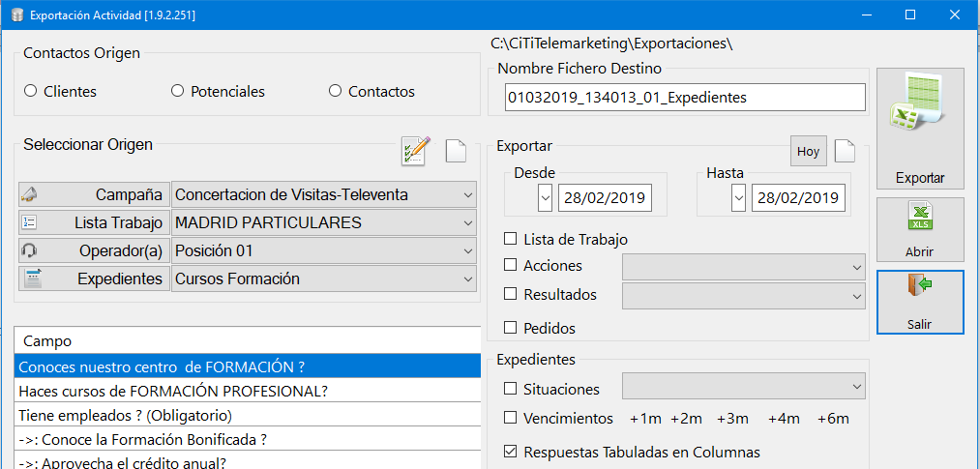Select the Clientes radio button

click(31, 91)
